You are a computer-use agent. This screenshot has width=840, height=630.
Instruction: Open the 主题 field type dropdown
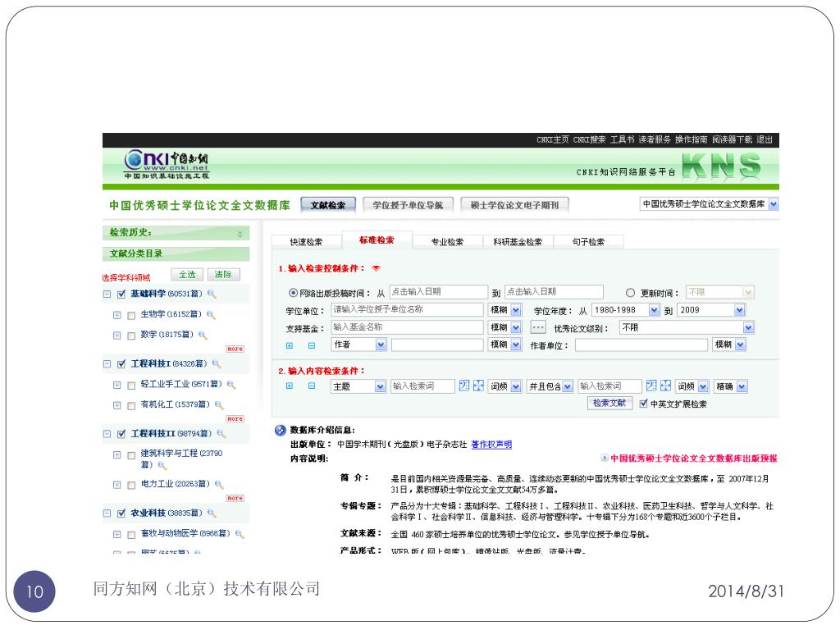coord(380,386)
